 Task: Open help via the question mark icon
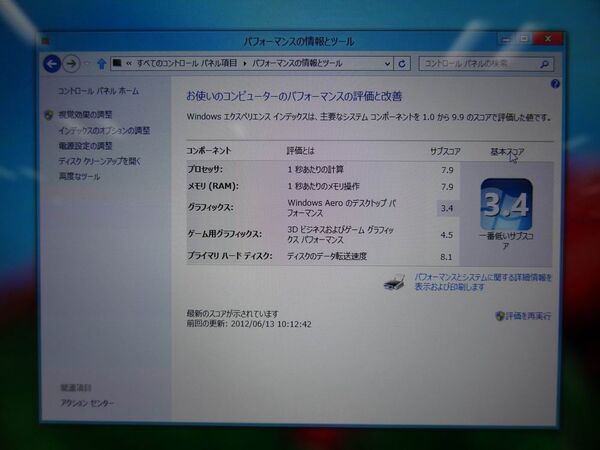(x=555, y=84)
